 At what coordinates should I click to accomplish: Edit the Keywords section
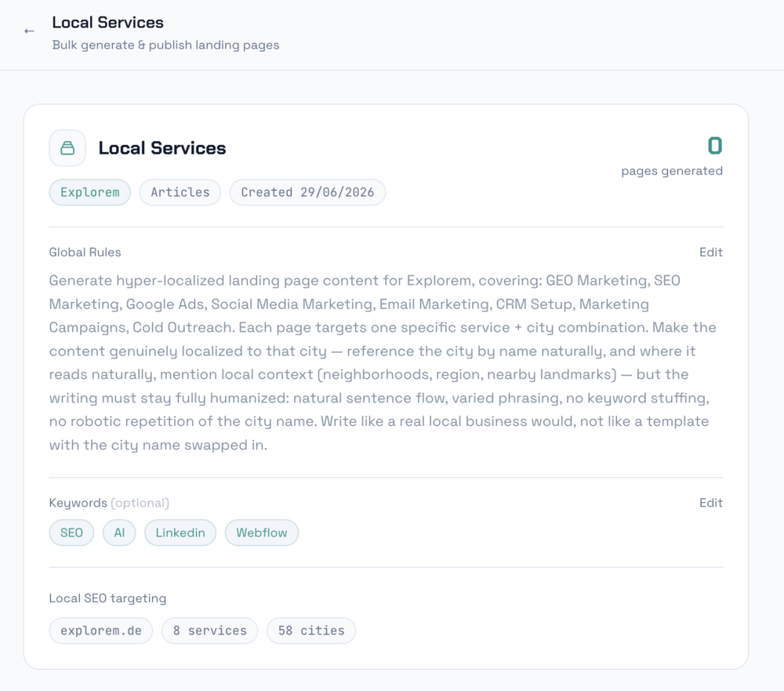click(710, 503)
